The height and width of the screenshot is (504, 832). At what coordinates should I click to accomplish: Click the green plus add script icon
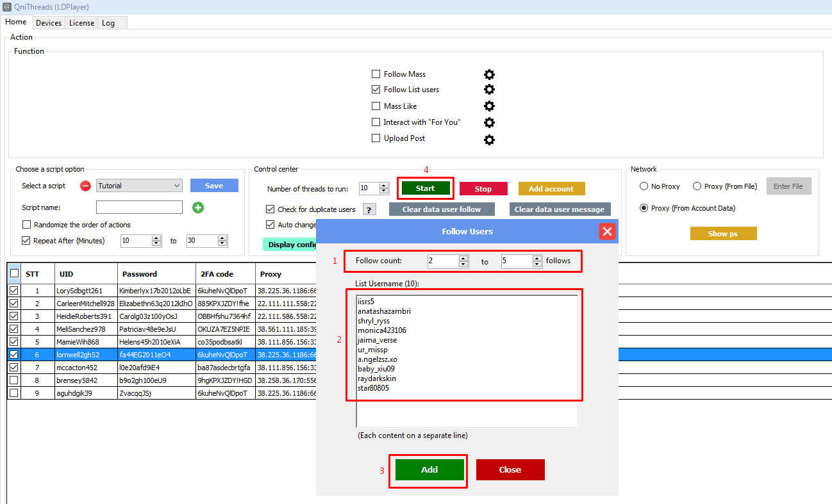(198, 207)
